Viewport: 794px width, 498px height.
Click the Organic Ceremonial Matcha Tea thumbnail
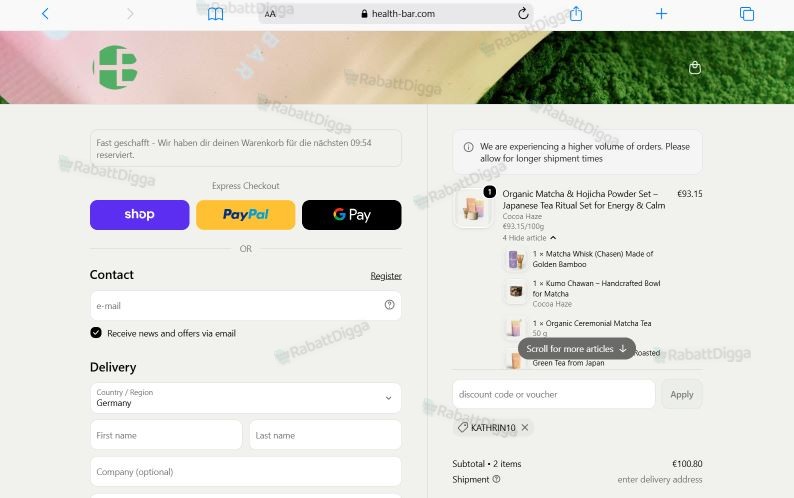(515, 328)
